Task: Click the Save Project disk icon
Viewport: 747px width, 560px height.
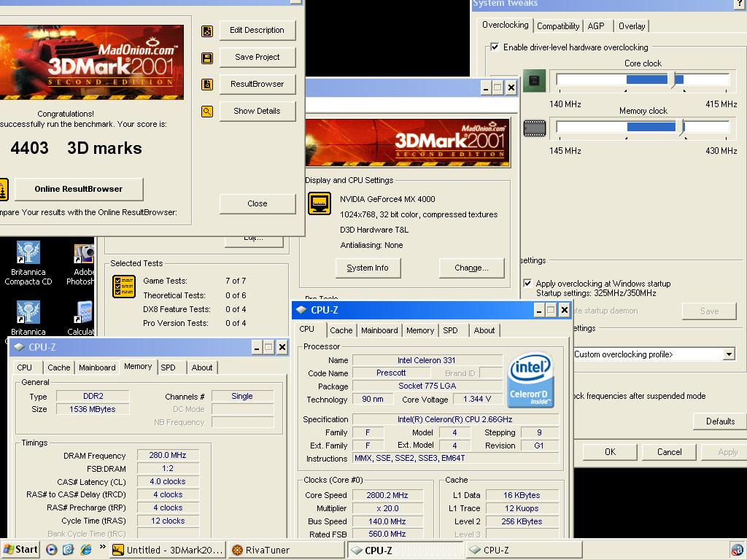Action: [x=207, y=58]
